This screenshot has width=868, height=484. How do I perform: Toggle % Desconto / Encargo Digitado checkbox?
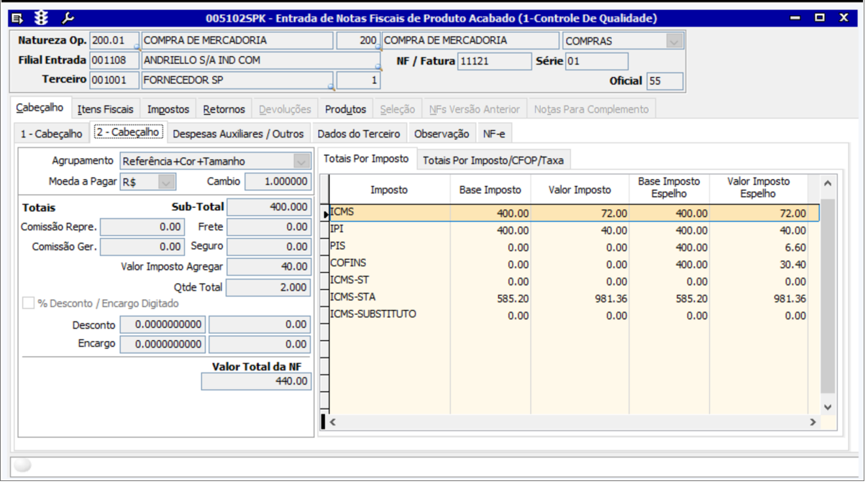tap(28, 303)
